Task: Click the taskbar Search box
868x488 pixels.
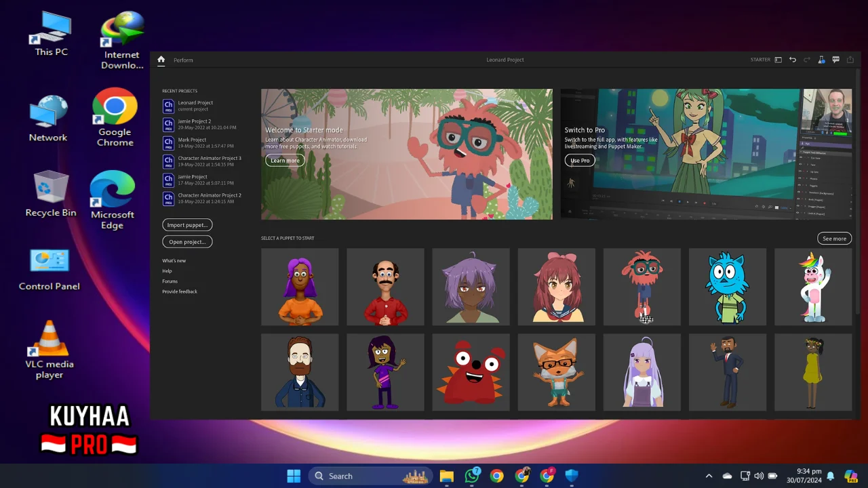Action: [371, 476]
